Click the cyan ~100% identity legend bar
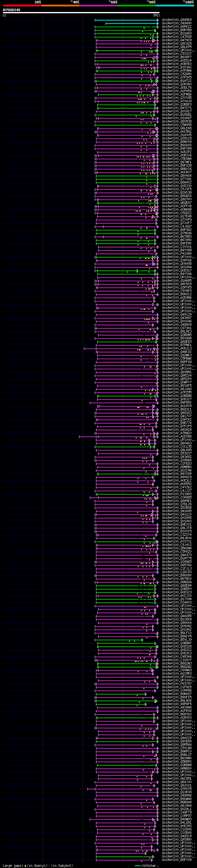Image resolution: width=197 pixels, height=868 pixels. [x=175, y=6]
